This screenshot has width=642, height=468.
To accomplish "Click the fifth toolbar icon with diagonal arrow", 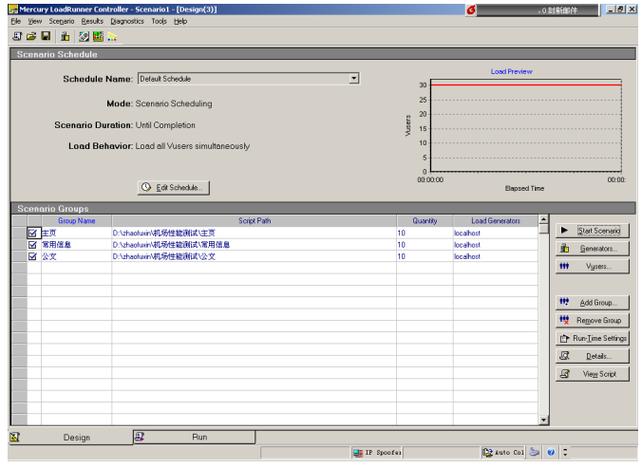I will pos(84,37).
